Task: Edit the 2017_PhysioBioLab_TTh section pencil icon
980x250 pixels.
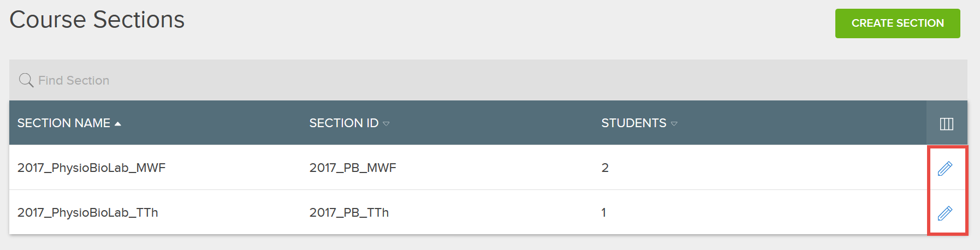Action: click(x=945, y=213)
